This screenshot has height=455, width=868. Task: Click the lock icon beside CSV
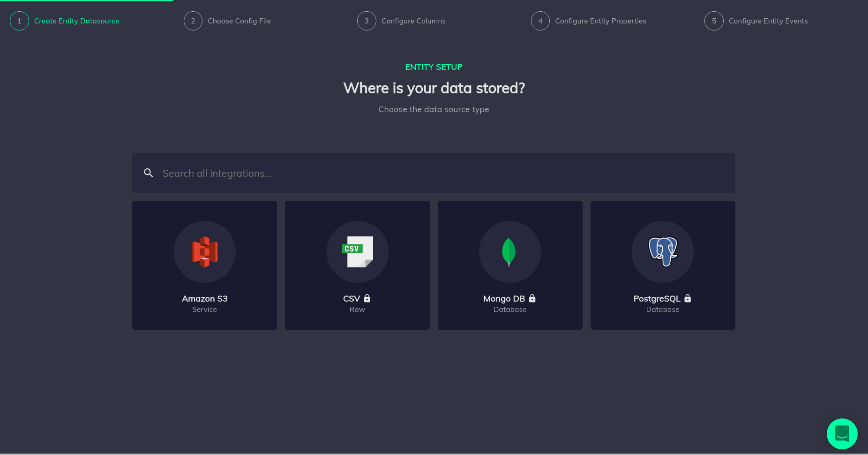(x=367, y=298)
